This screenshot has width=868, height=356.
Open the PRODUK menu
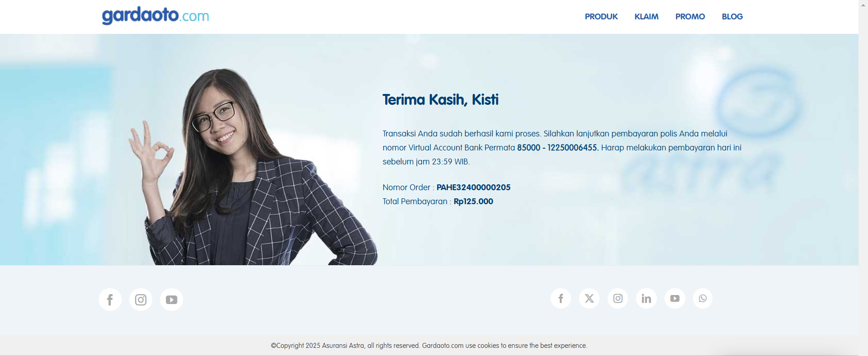pyautogui.click(x=601, y=17)
